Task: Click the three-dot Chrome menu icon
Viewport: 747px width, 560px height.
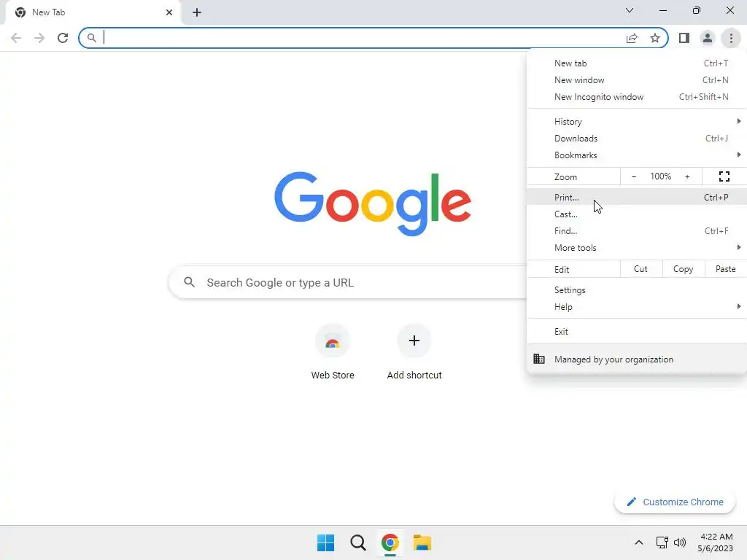Action: (731, 38)
